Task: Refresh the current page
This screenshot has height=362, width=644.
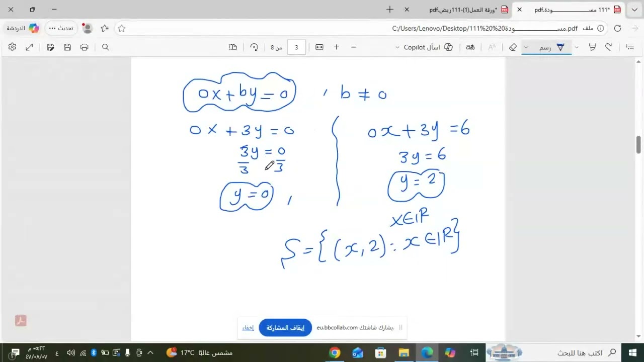Action: [617, 28]
